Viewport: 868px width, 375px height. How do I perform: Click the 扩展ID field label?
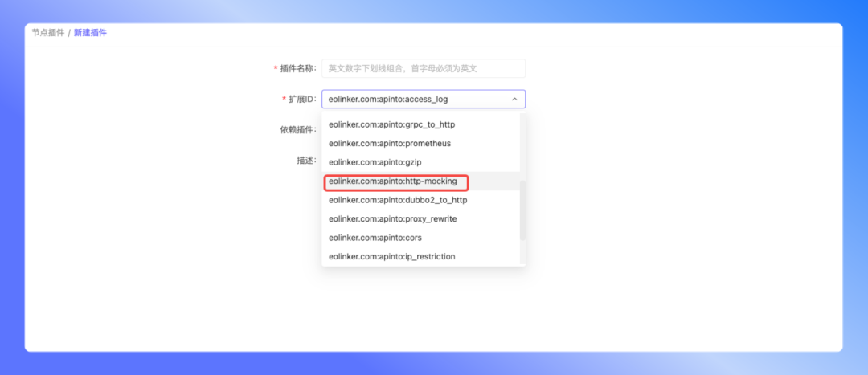tap(301, 99)
